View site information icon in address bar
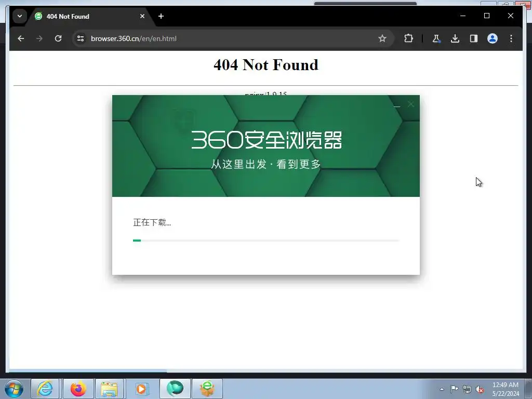This screenshot has height=399, width=532. [x=81, y=38]
